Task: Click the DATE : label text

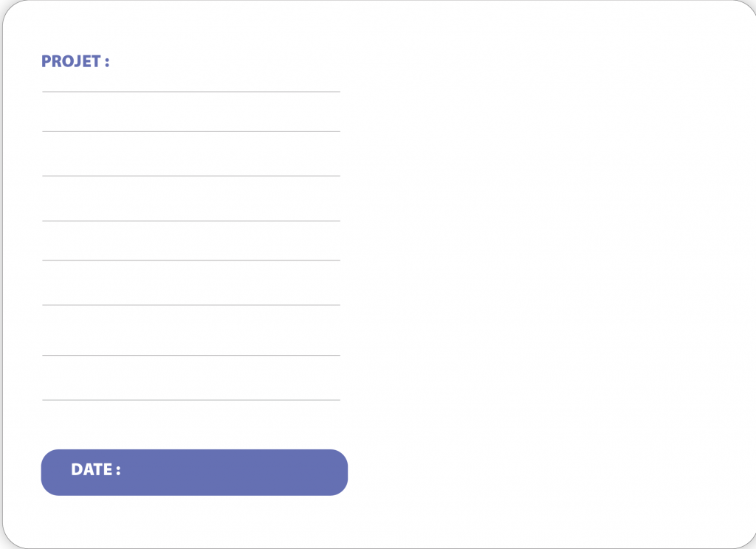Action: tap(95, 470)
